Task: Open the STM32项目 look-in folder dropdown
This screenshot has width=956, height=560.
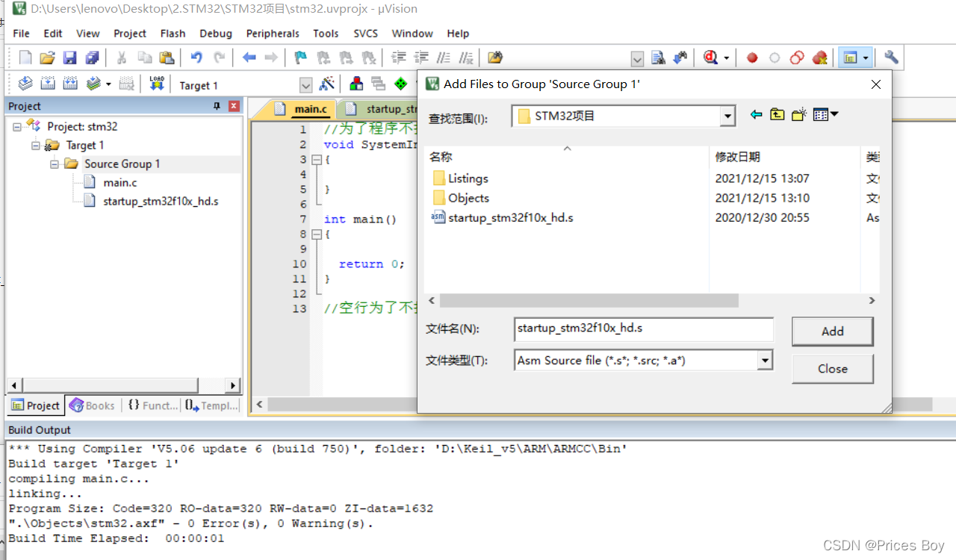Action: coord(727,116)
